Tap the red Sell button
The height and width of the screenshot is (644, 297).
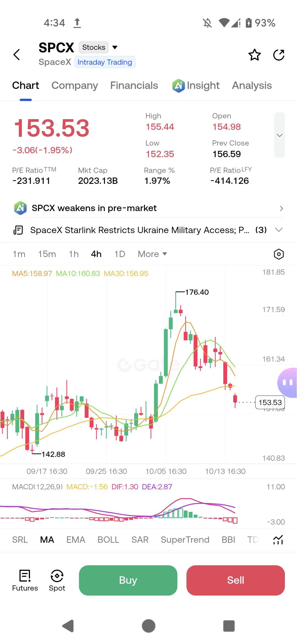click(x=236, y=580)
